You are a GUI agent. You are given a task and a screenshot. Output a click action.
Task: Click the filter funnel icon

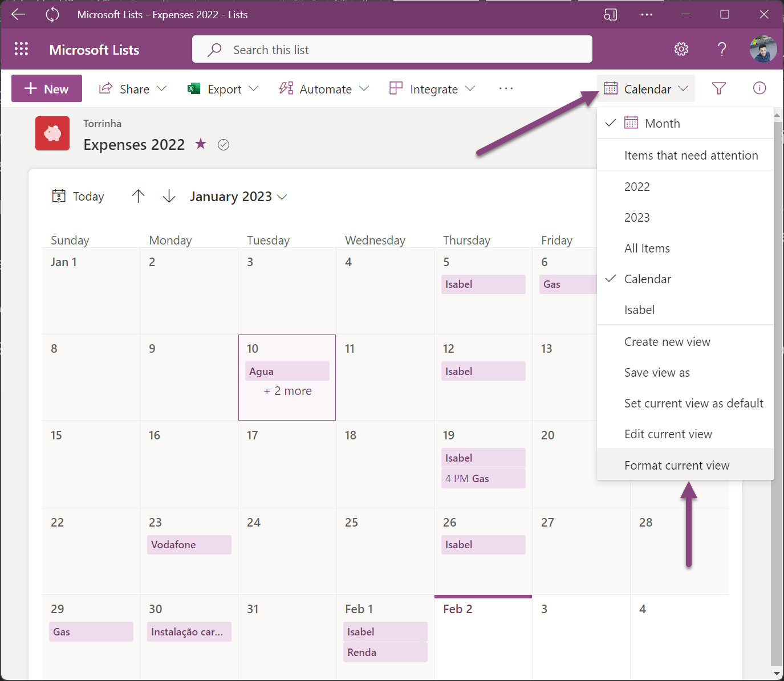coord(719,88)
